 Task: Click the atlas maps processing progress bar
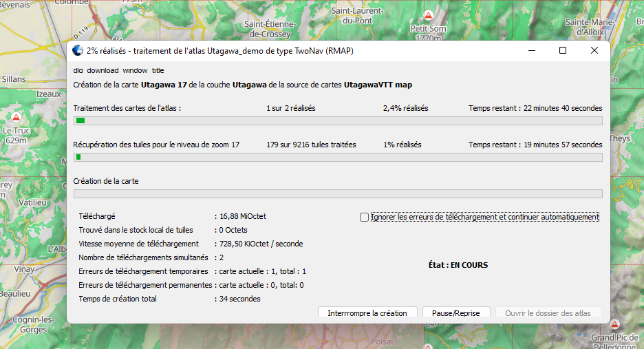[x=338, y=120]
